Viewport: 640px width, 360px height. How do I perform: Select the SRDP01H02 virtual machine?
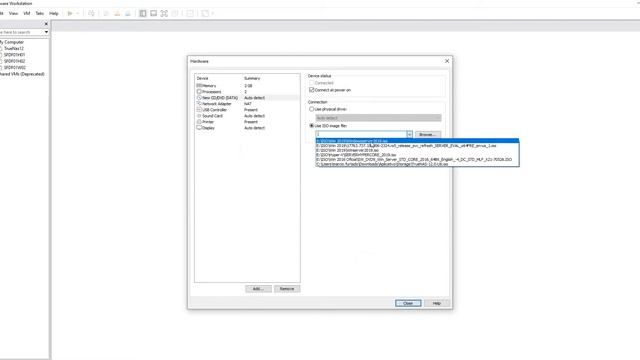(14, 61)
